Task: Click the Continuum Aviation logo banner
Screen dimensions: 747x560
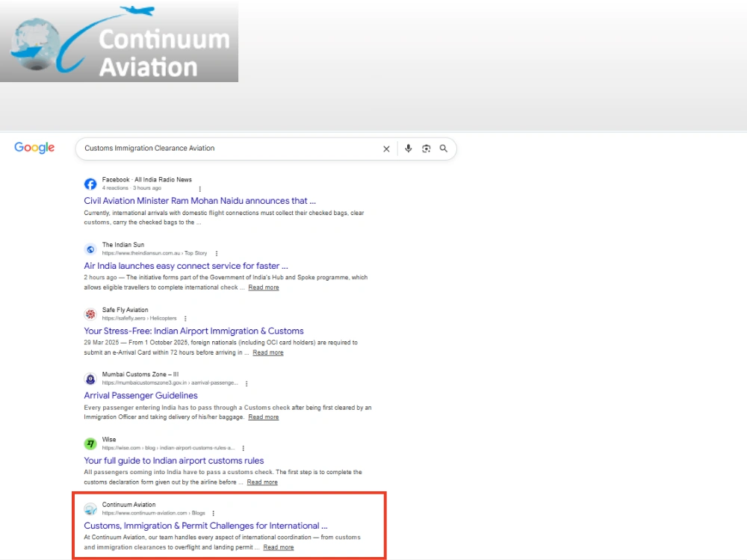Action: point(119,42)
